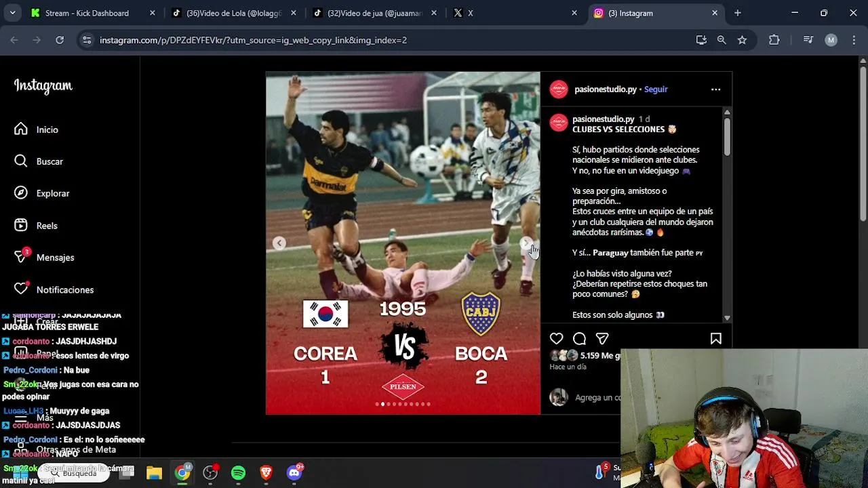Open the tab search dropdown arrow

(12, 13)
